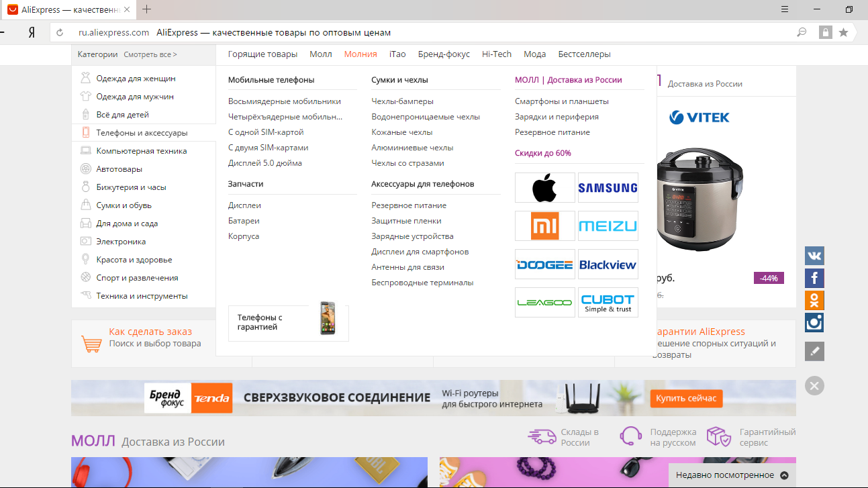Open the Meizu brand tile
The height and width of the screenshot is (488, 868).
(x=608, y=226)
